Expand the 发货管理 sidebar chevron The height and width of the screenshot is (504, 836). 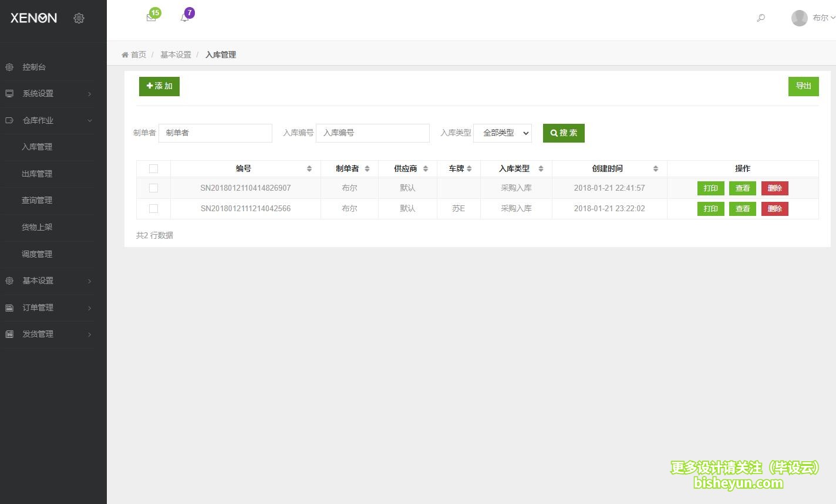89,334
